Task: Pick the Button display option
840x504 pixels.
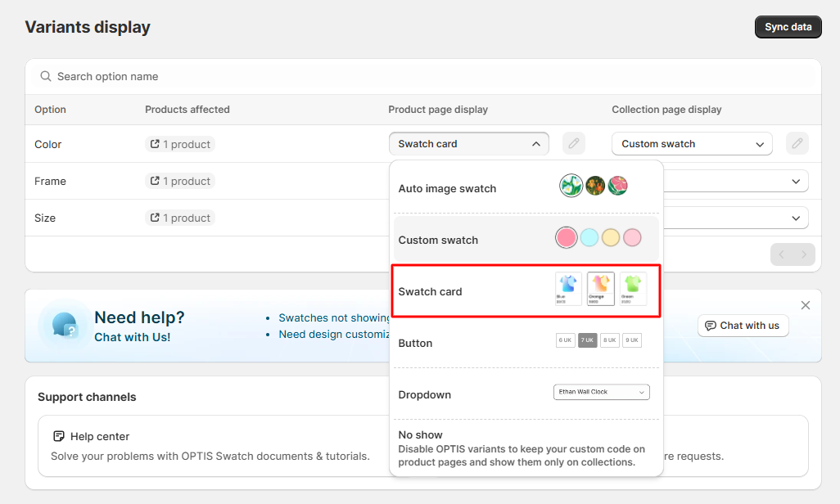Action: pyautogui.click(x=526, y=343)
